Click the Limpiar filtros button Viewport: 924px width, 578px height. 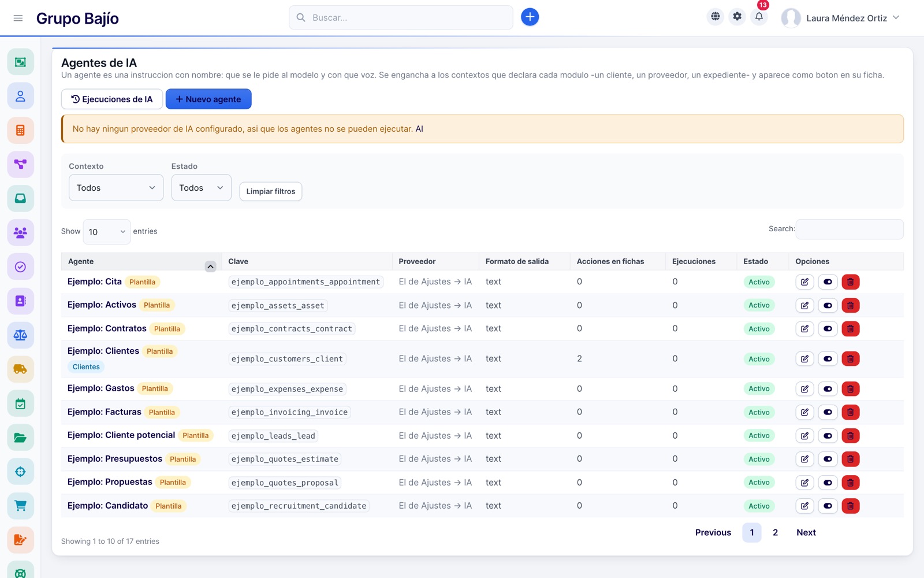270,191
